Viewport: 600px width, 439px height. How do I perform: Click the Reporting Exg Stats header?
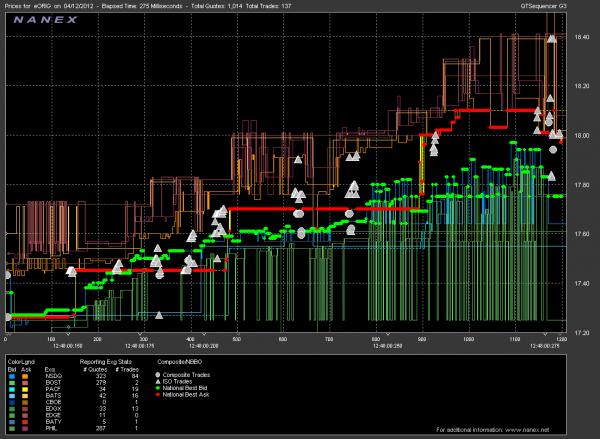click(106, 359)
